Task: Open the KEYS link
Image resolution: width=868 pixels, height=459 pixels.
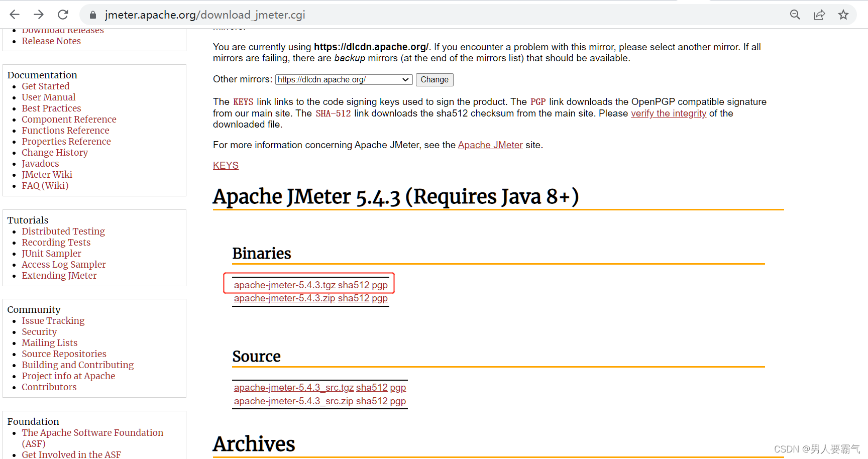Action: [226, 166]
